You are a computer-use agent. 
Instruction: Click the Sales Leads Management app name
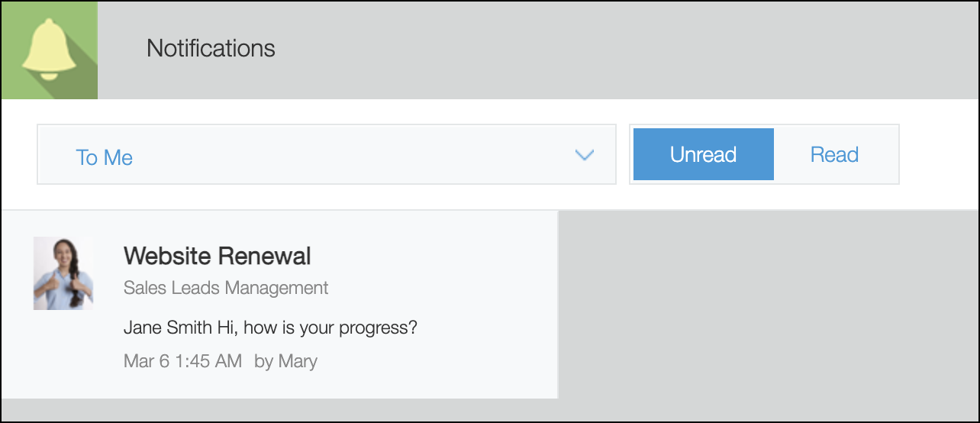click(226, 288)
